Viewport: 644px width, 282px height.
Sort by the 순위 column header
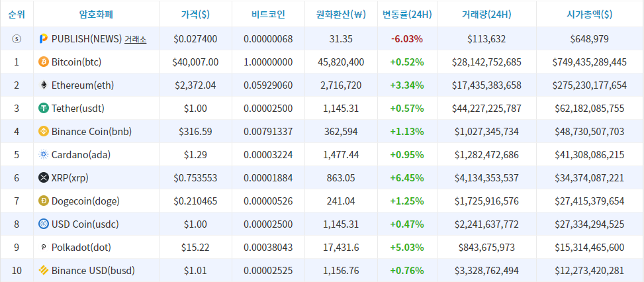coord(17,15)
